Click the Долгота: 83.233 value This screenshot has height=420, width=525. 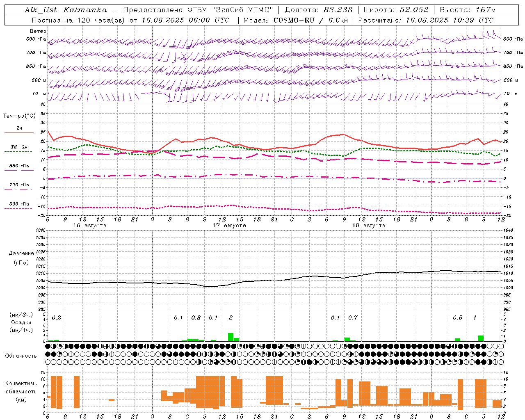319,10
